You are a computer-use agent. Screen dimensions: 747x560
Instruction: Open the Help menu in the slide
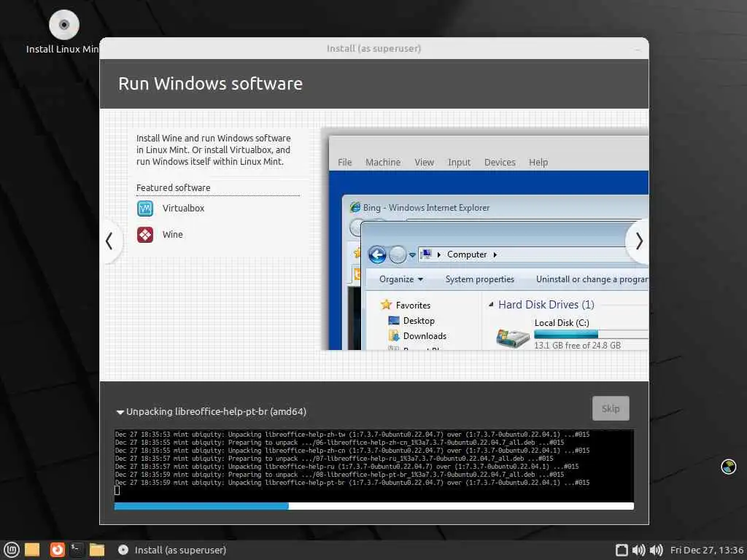pos(538,163)
